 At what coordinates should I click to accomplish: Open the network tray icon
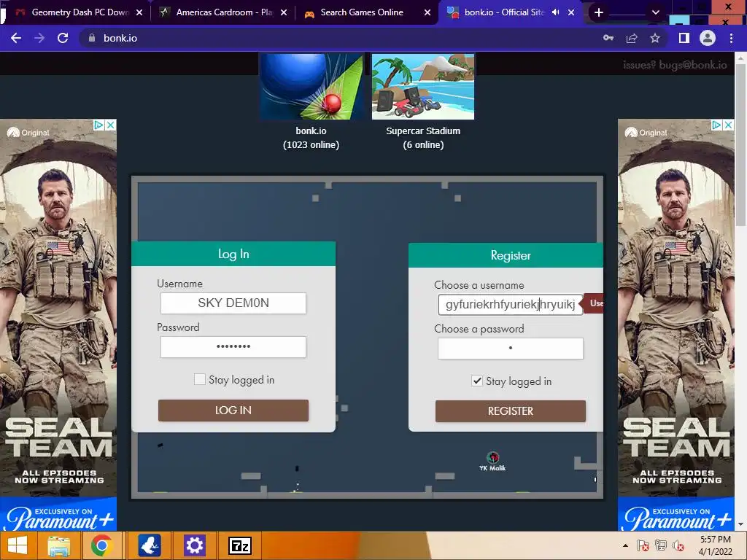661,545
